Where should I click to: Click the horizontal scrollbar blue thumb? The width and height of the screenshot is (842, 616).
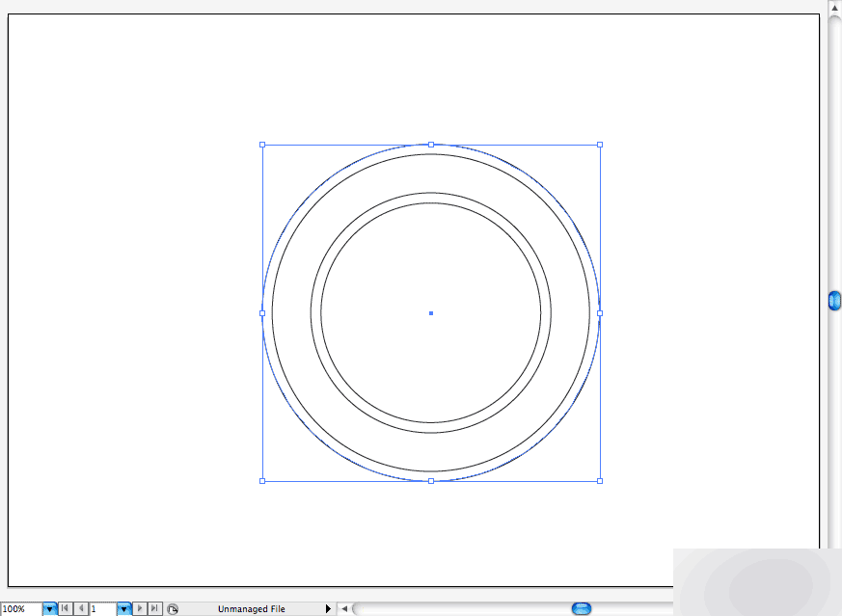(x=582, y=608)
